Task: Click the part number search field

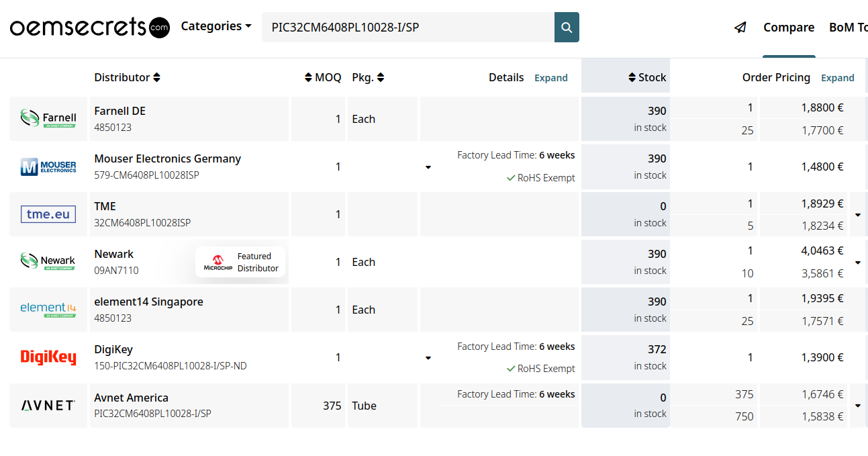Action: (x=408, y=28)
